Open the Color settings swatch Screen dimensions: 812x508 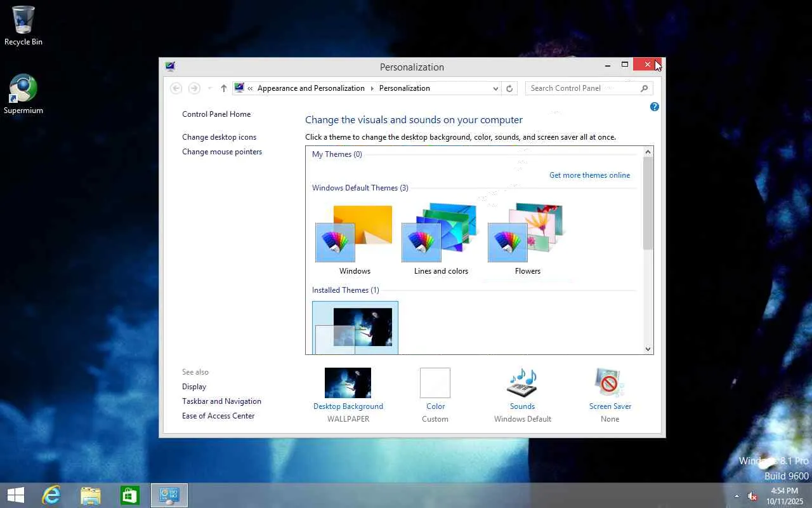click(x=435, y=383)
